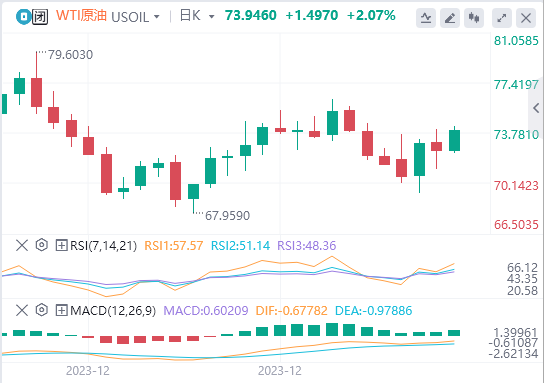Click MACD:0.60209 value
This screenshot has height=383, width=544.
(206, 310)
